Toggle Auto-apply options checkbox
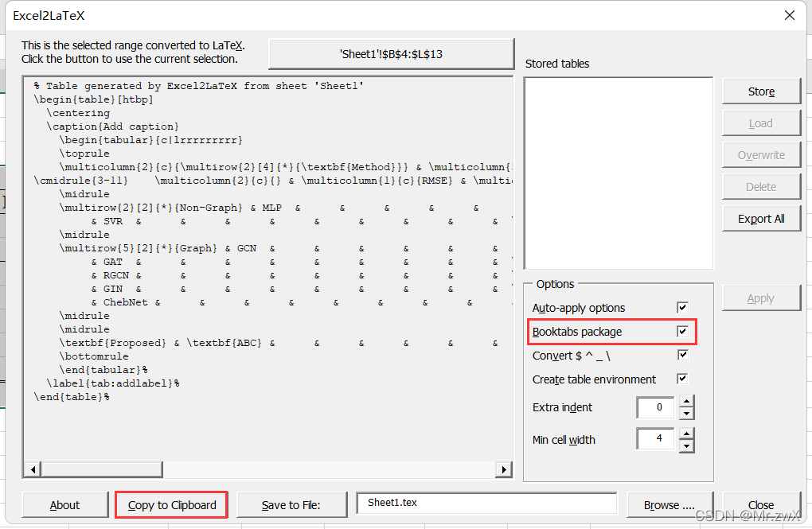Screen dimensions: 812x529 682,308
